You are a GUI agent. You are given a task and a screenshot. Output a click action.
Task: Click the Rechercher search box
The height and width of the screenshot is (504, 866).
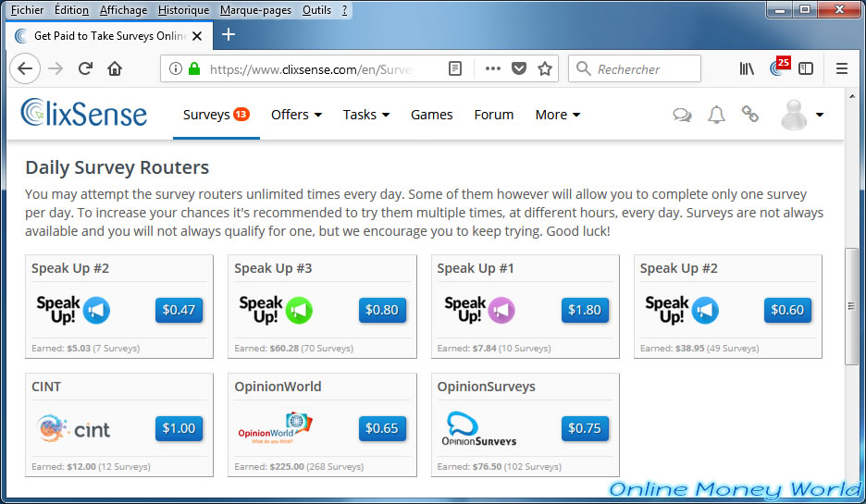point(635,68)
